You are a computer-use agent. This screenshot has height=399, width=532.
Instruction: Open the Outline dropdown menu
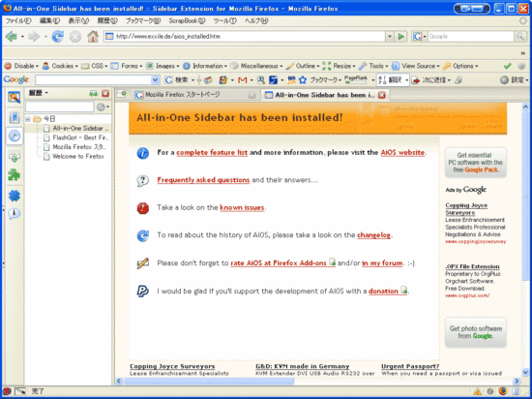click(x=303, y=66)
